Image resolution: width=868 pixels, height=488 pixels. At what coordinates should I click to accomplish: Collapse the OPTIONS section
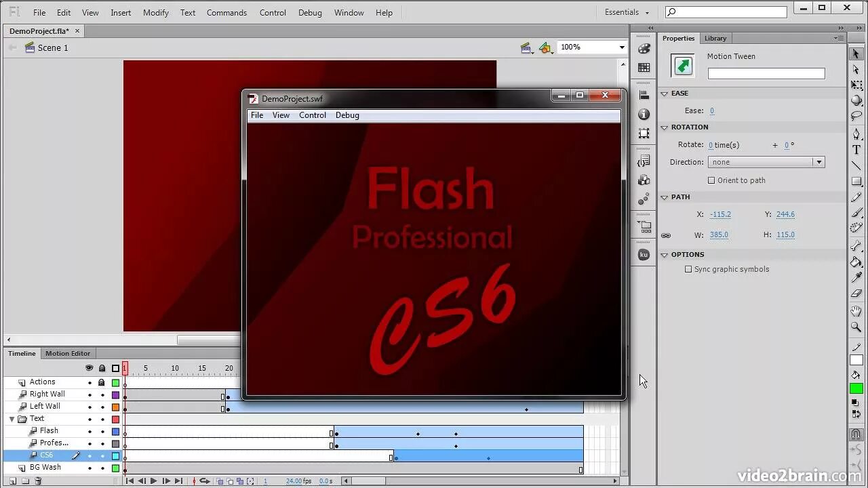pos(665,255)
